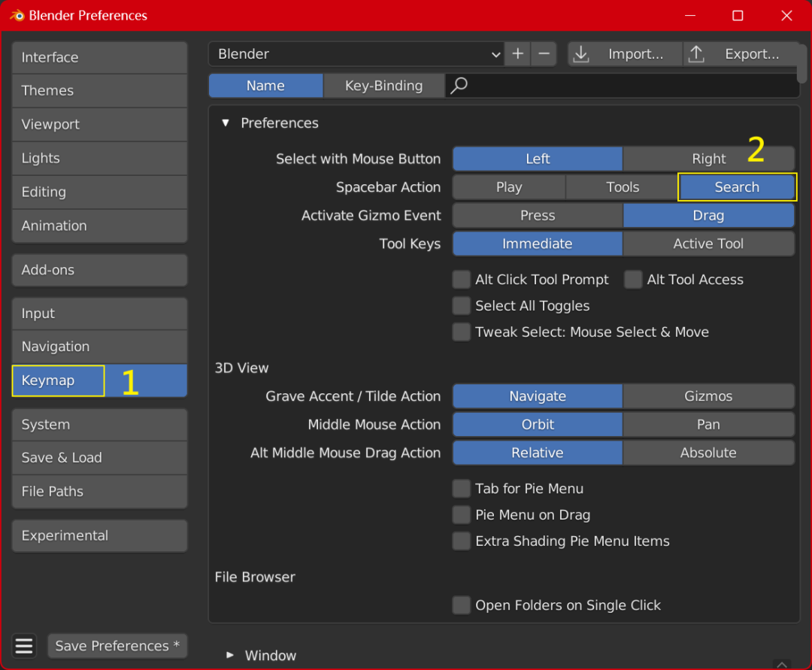Viewport: 812px width, 670px height.
Task: Expand the Window keymap section
Action: coord(230,655)
